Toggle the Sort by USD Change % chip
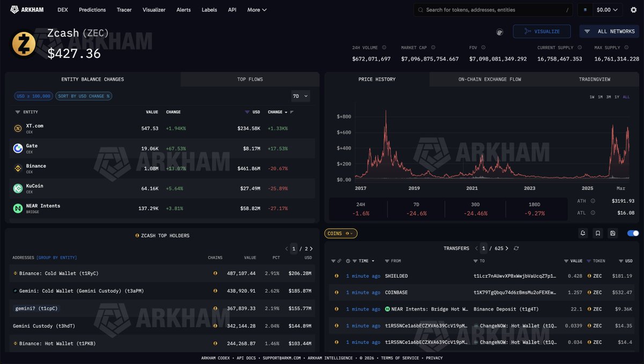644x364 pixels. click(84, 96)
